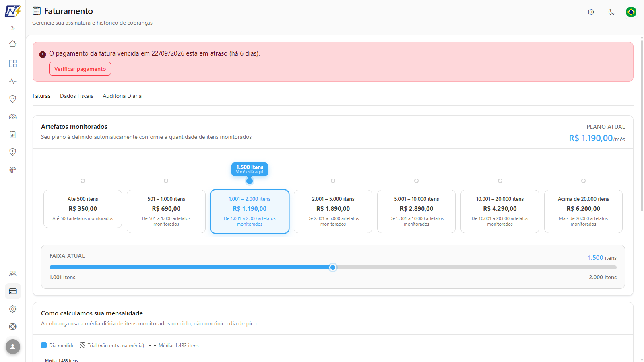Image resolution: width=644 pixels, height=362 pixels.
Task: Select the billing card icon in sidebar
Action: pos(13,291)
